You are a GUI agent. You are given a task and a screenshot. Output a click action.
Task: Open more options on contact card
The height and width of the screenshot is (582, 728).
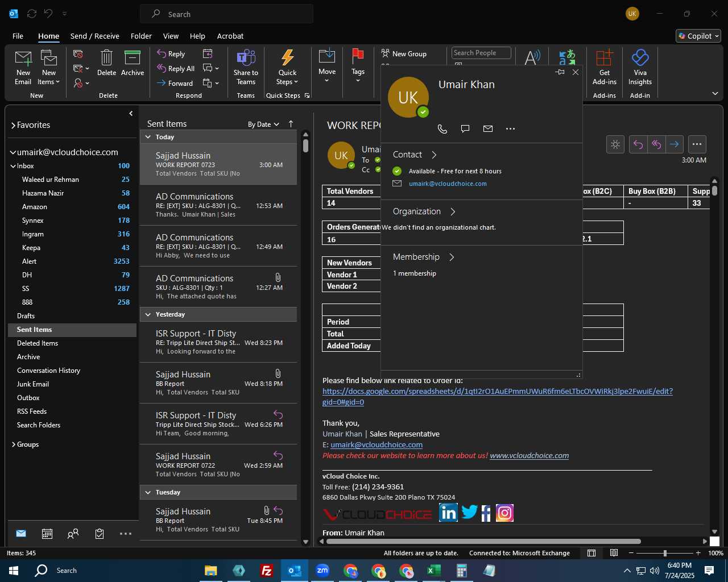(x=510, y=128)
